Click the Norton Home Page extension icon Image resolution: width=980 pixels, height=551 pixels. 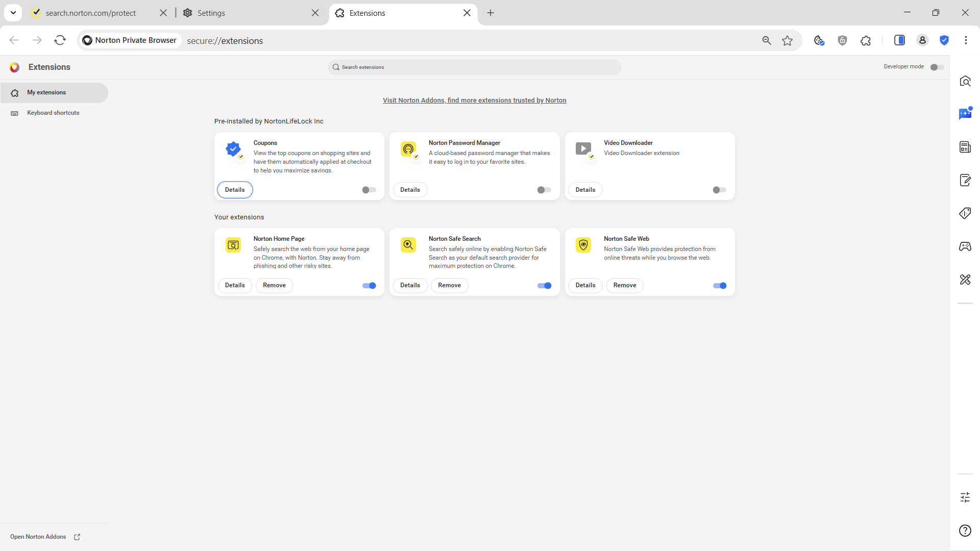[233, 245]
